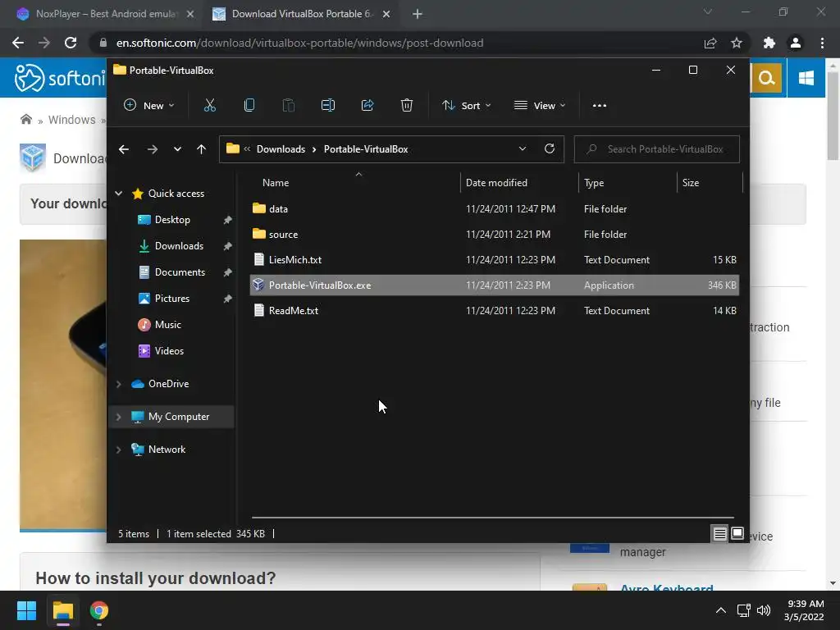Expand address bar history dropdown

click(x=523, y=149)
